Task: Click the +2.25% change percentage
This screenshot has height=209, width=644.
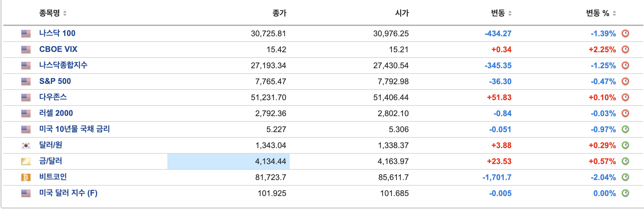Action: coord(602,50)
